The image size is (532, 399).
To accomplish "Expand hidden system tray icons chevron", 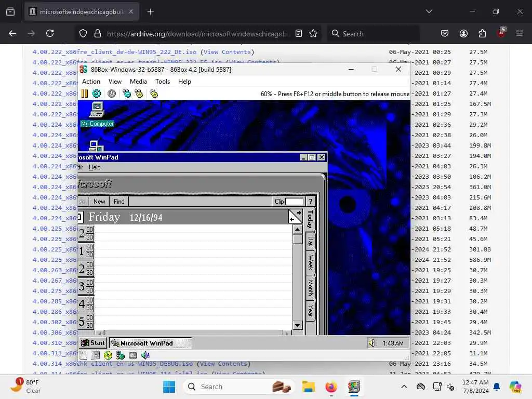I will pos(404,387).
